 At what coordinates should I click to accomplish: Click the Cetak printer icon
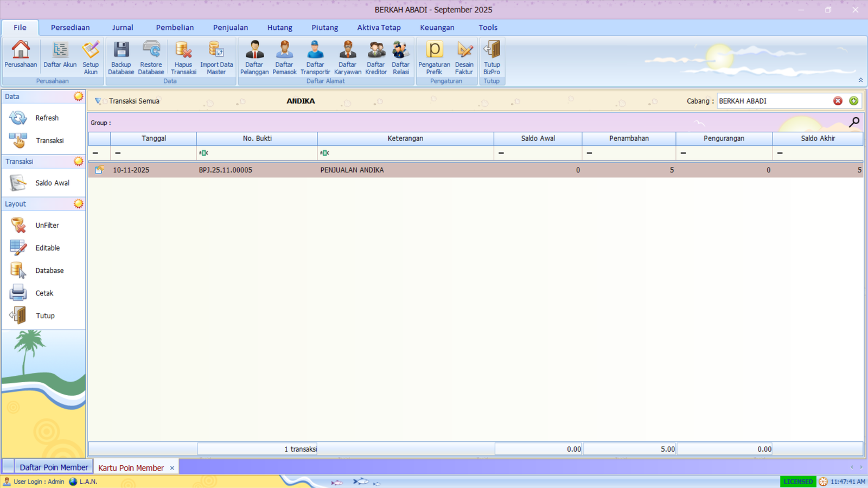click(18, 293)
